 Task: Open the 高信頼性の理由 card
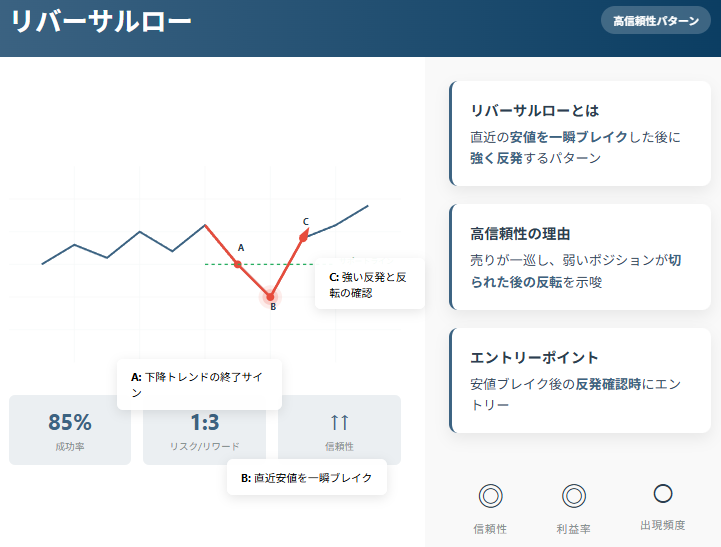click(x=581, y=257)
